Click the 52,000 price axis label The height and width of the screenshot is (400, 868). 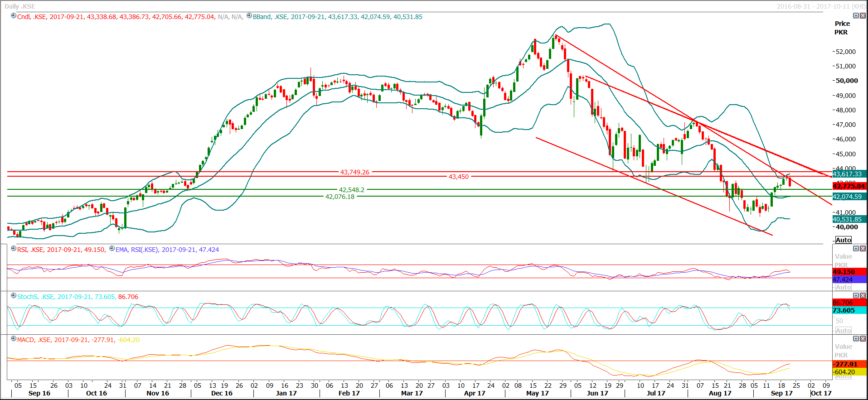846,52
